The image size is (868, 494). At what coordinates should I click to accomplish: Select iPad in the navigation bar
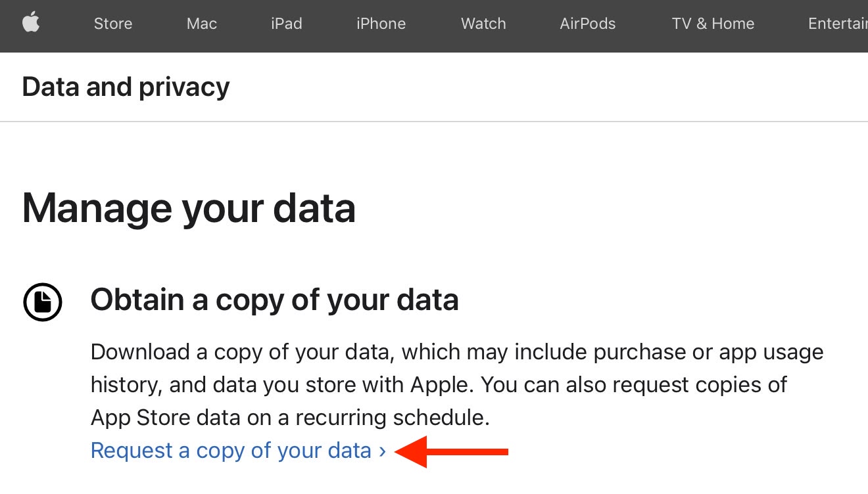(x=286, y=24)
